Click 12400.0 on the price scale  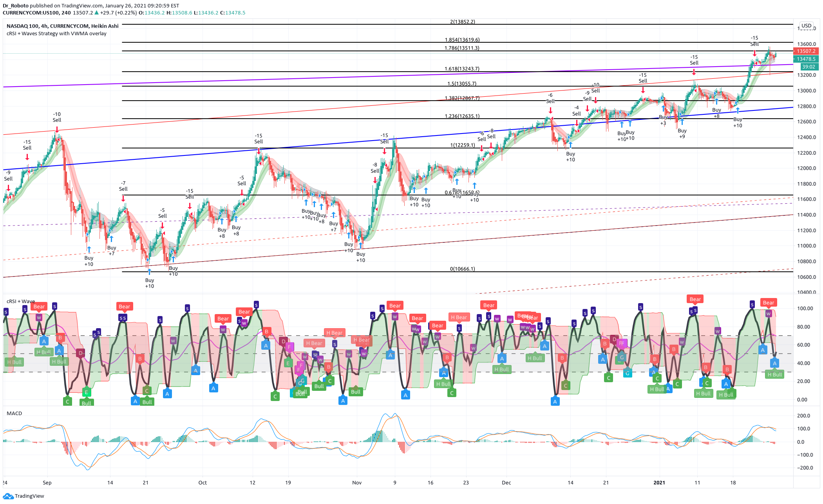(x=807, y=137)
